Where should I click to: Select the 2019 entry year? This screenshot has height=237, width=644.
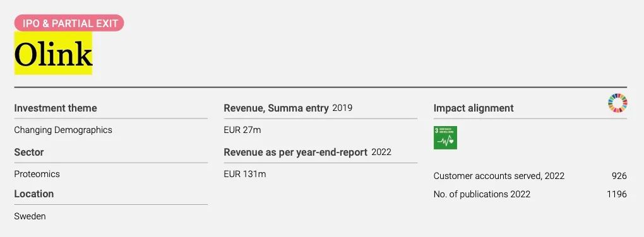[342, 108]
